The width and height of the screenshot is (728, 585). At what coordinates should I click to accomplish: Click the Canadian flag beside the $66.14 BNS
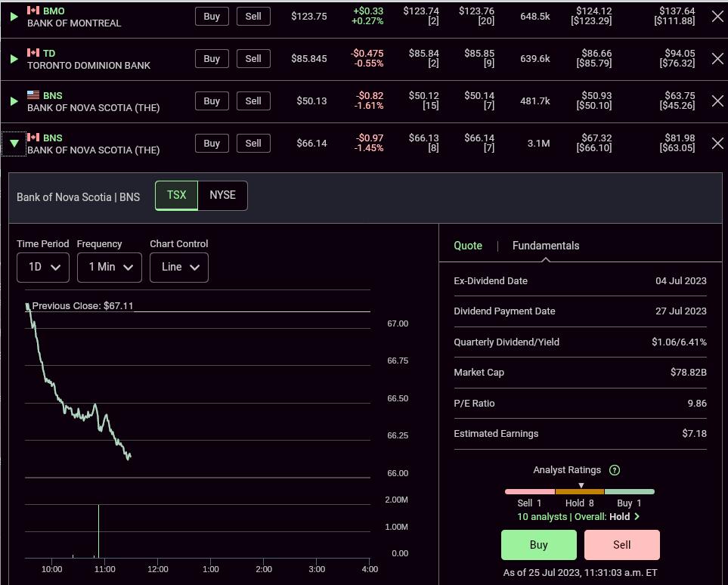pos(33,137)
